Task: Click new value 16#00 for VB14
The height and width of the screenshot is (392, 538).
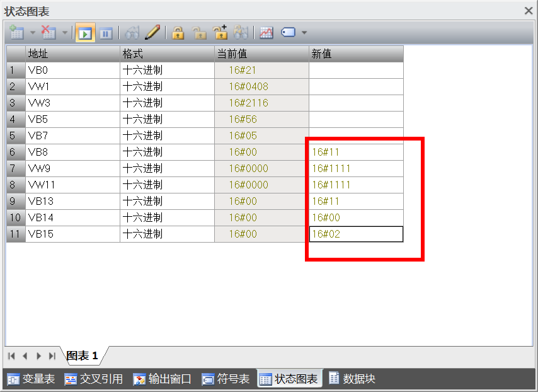Action: coord(356,217)
